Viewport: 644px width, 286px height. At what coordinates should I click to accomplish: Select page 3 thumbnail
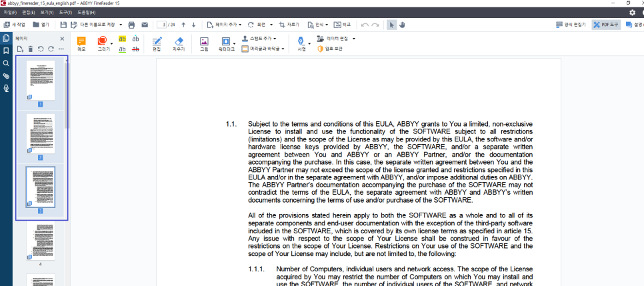(x=40, y=187)
